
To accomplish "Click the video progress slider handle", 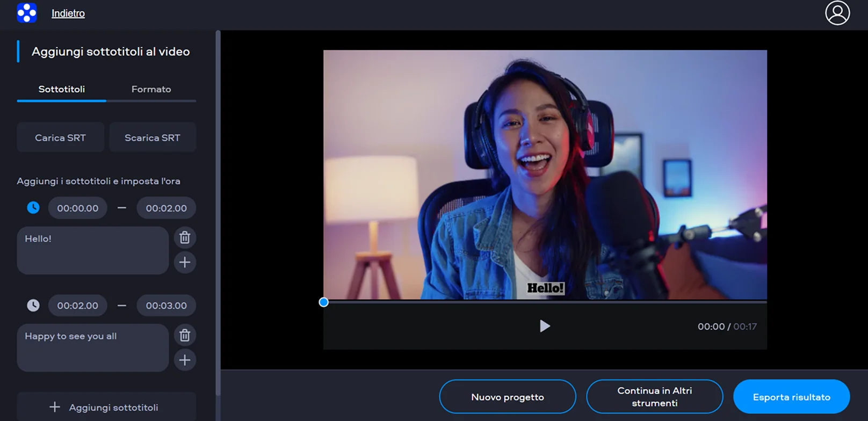I will [x=323, y=302].
